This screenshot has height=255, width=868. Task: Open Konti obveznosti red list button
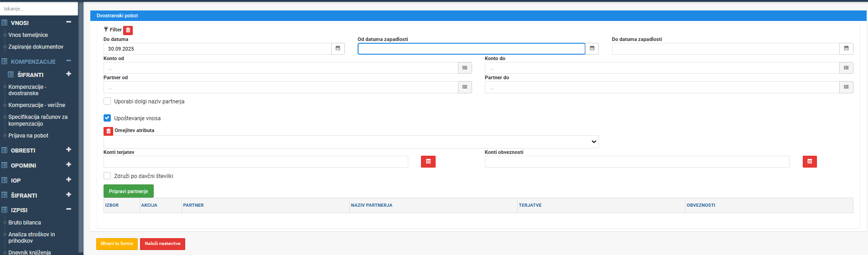810,162
